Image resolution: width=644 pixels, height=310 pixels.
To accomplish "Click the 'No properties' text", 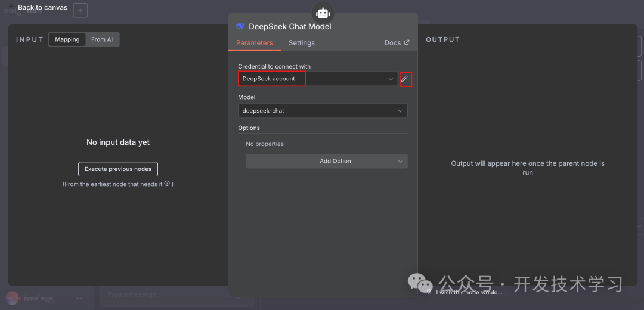I will coord(265,144).
